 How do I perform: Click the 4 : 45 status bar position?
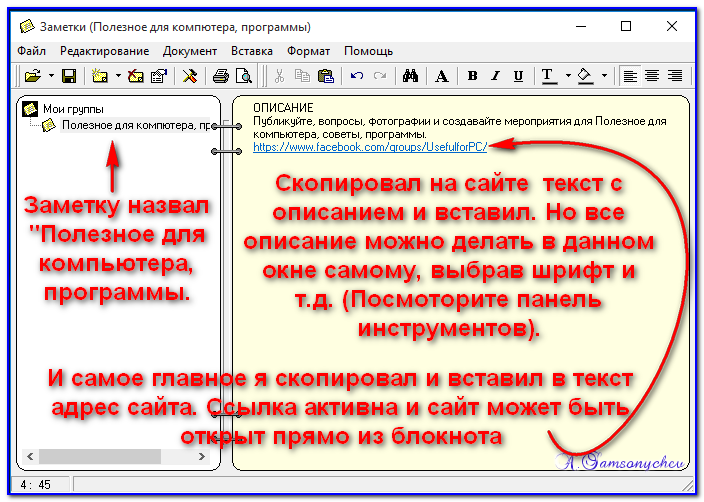(35, 485)
